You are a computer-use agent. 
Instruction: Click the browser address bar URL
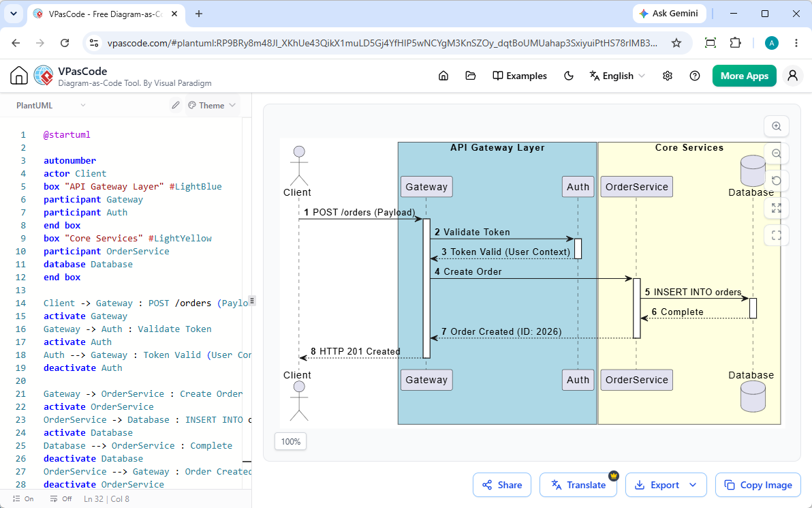[x=382, y=43]
